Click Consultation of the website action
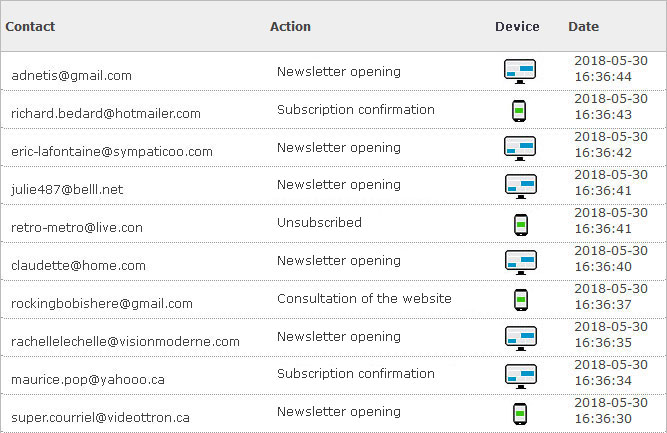Screen dimensions: 667x433 click(364, 299)
